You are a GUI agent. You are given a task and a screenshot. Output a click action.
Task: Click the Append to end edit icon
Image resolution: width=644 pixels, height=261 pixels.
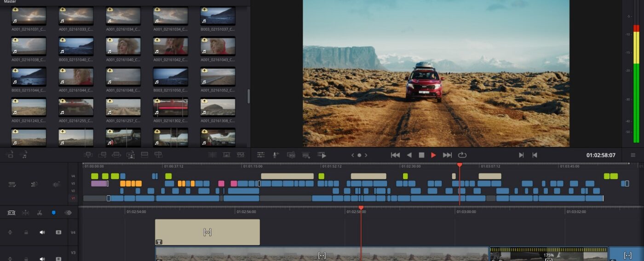(x=103, y=155)
